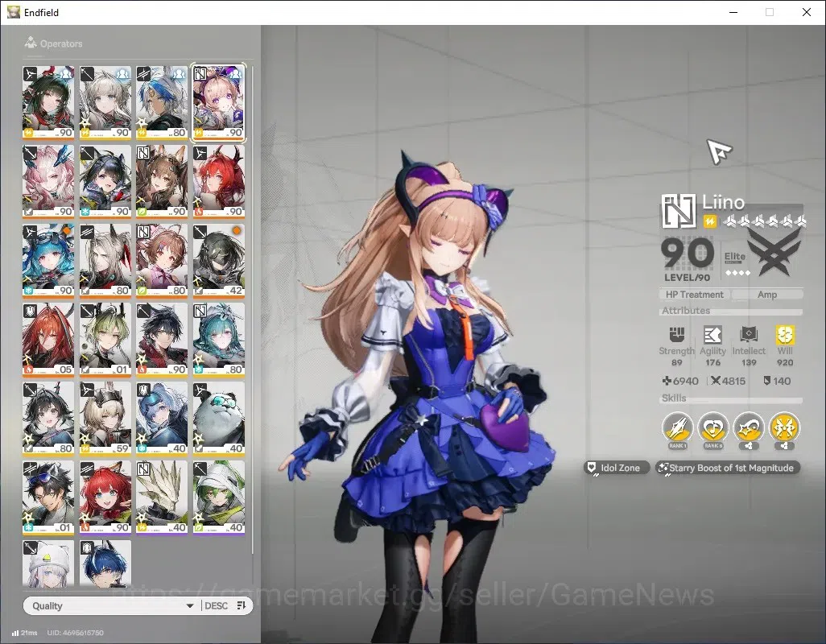The image size is (826, 644).
Task: Select the green-haired white-hooded level 40 operator
Action: pos(219,497)
